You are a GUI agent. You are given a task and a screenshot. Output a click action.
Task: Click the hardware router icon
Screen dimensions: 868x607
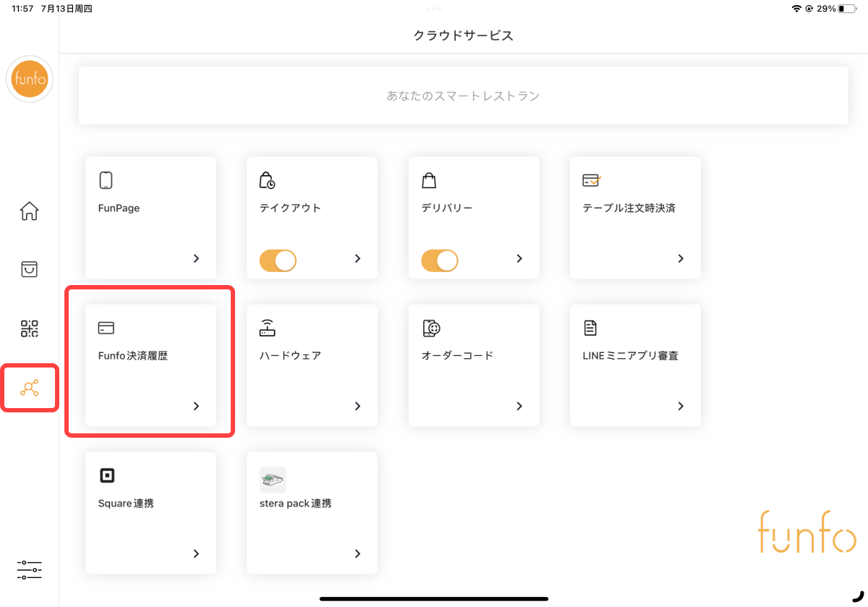tap(268, 328)
